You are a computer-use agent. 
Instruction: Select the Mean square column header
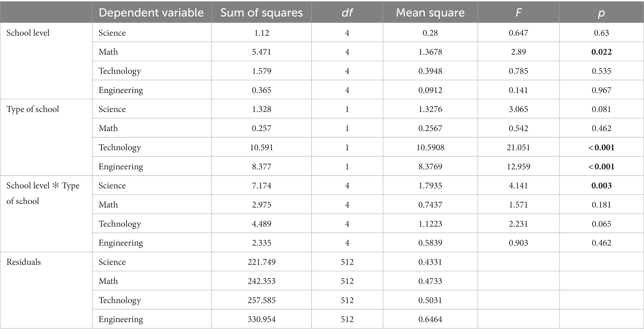coord(430,13)
